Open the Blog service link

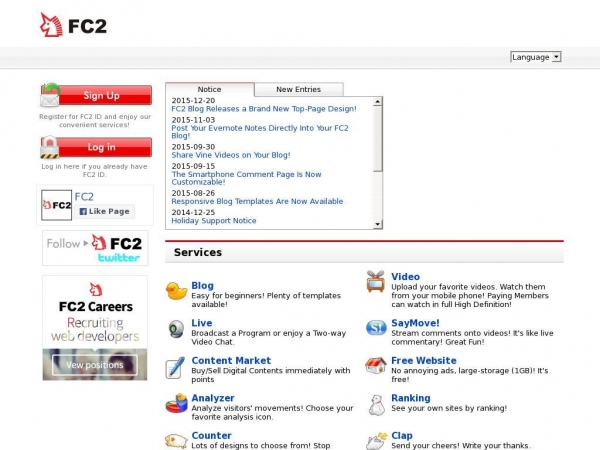coord(202,285)
